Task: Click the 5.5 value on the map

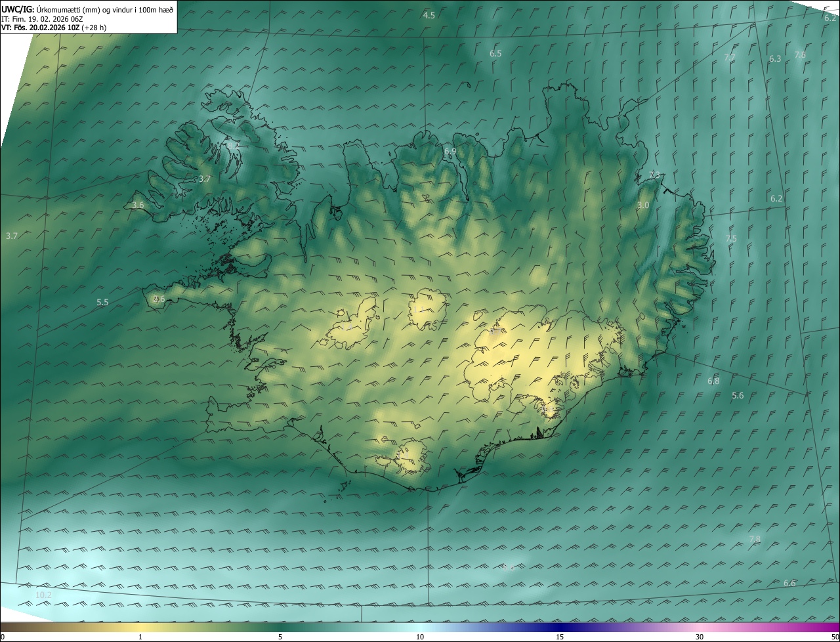Action: [102, 303]
